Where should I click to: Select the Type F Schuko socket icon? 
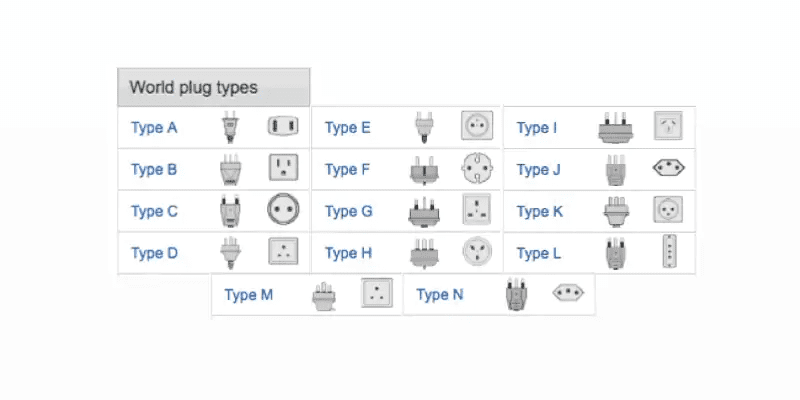478,168
